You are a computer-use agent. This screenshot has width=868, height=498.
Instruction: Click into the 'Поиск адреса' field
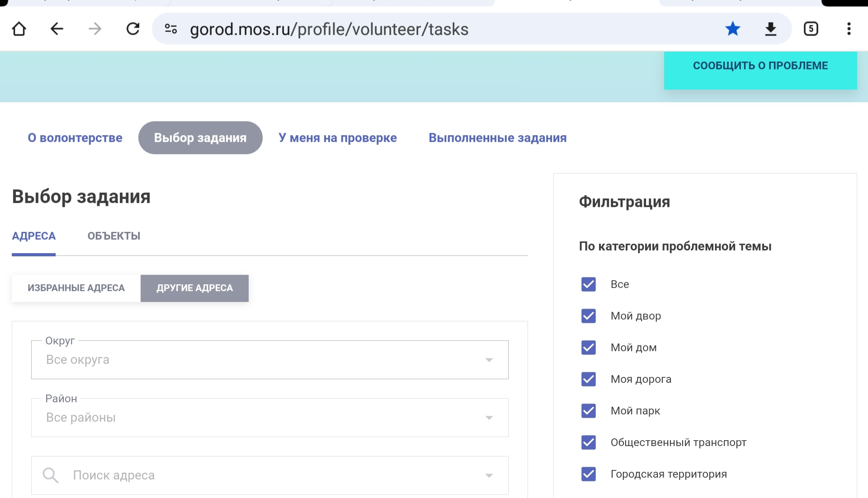[x=270, y=475]
